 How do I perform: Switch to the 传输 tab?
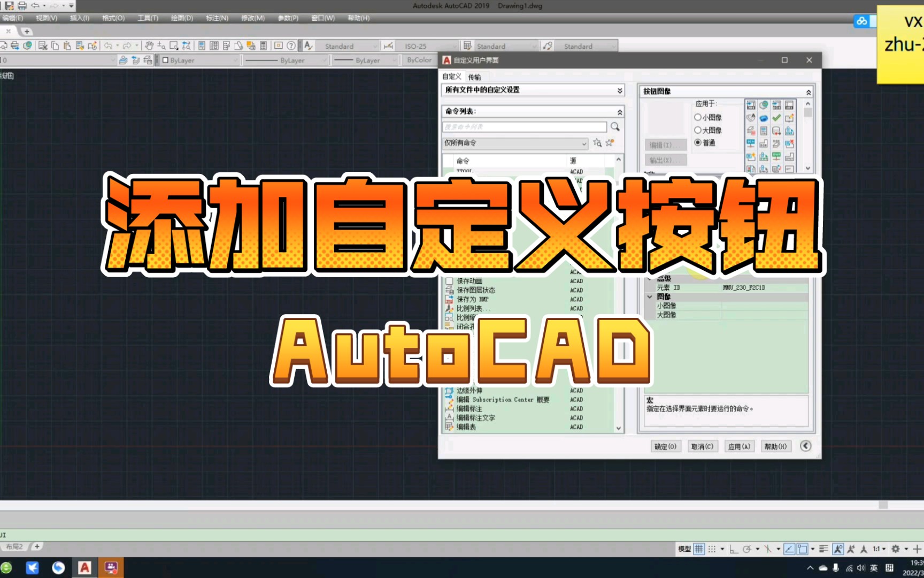click(x=474, y=77)
